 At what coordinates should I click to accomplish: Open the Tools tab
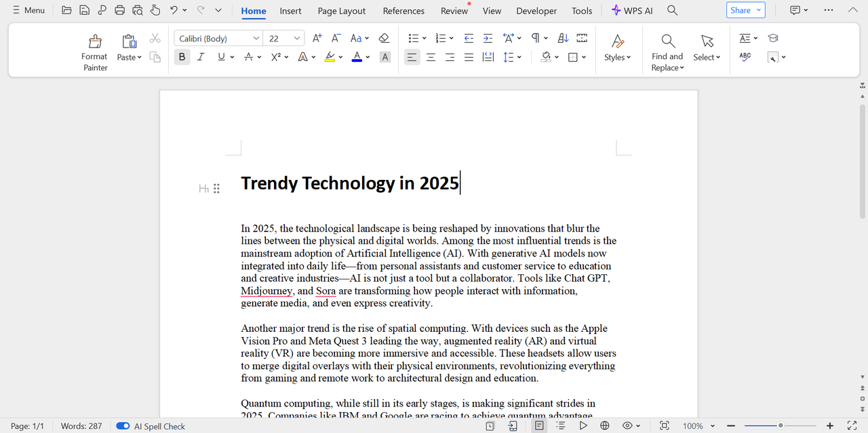tap(582, 11)
